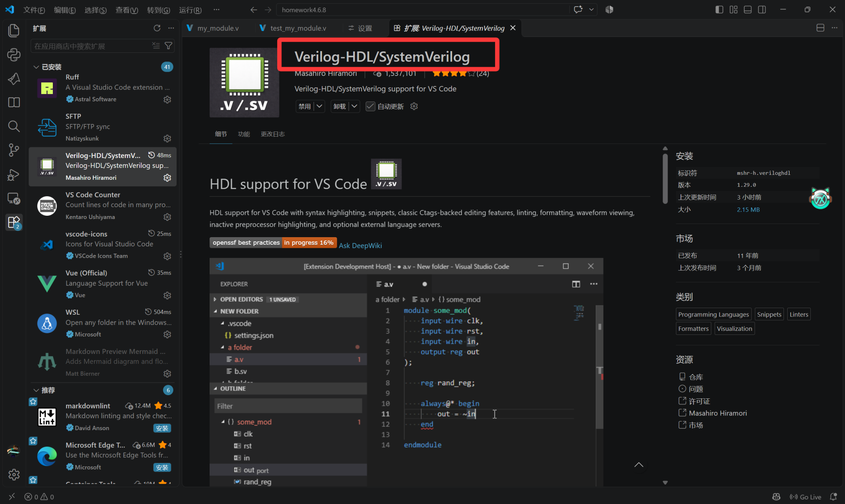Click the filter extensions funnel icon
845x504 pixels.
(x=168, y=46)
